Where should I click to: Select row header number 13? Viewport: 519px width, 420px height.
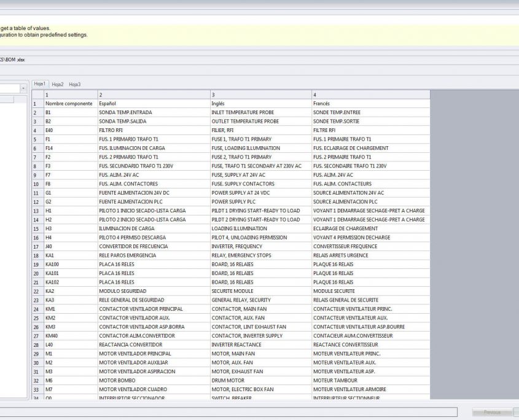[x=37, y=211]
